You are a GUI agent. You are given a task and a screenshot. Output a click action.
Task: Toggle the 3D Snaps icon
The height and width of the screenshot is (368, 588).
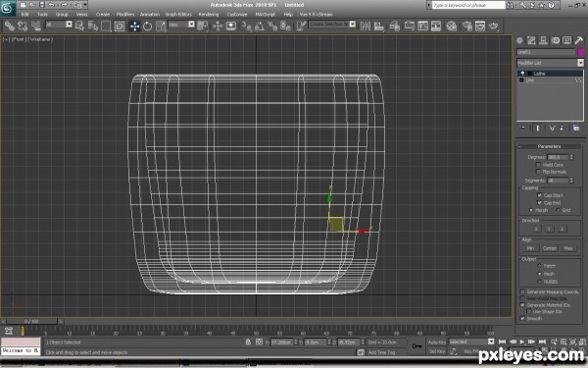click(x=247, y=26)
